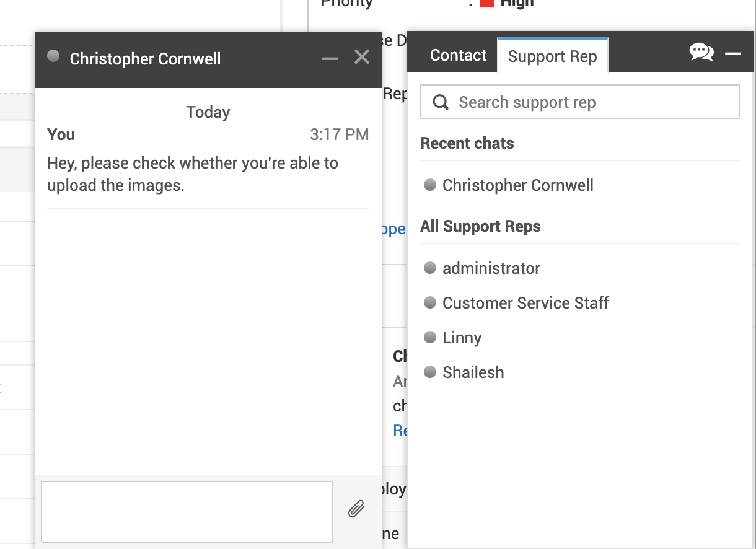
Task: Click the chat message text box
Action: (187, 511)
